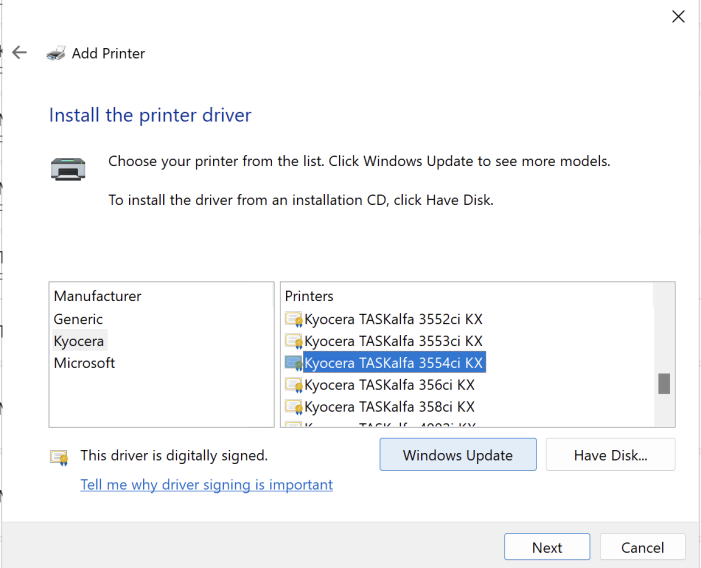
Task: Select Generic manufacturer
Action: point(78,319)
